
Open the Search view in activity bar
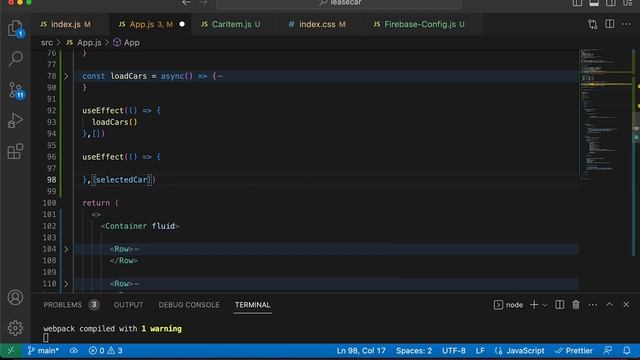[16, 59]
